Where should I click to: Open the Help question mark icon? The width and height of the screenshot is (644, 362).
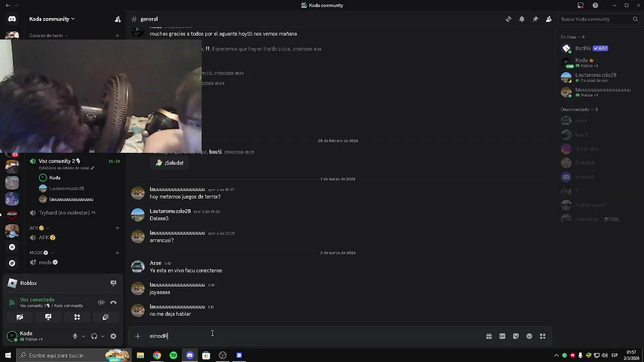pyautogui.click(x=596, y=6)
